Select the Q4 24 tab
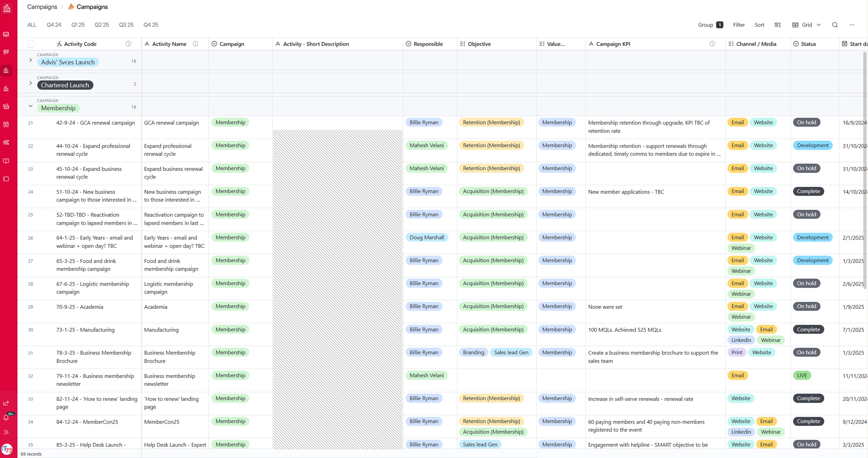The height and width of the screenshot is (458, 868). 54,25
